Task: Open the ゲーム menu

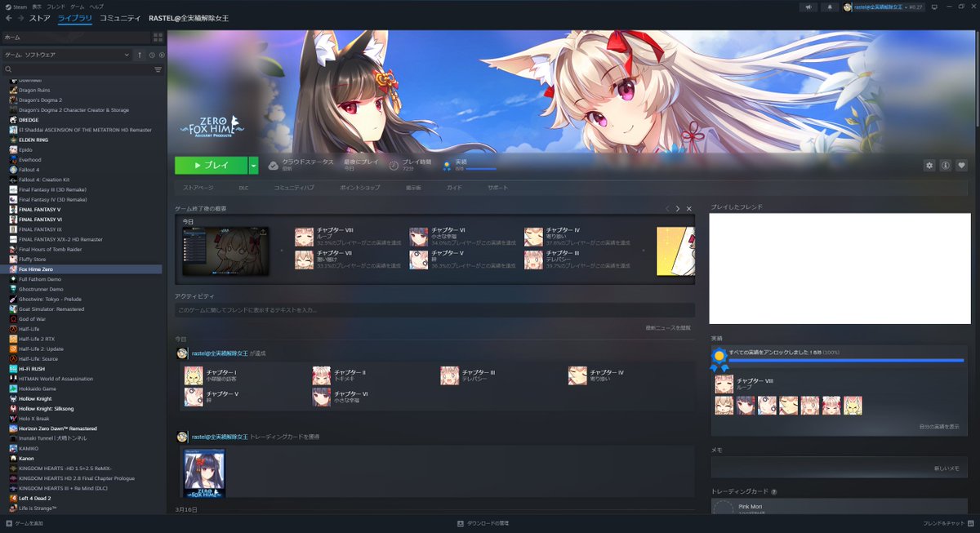Action: (x=77, y=7)
